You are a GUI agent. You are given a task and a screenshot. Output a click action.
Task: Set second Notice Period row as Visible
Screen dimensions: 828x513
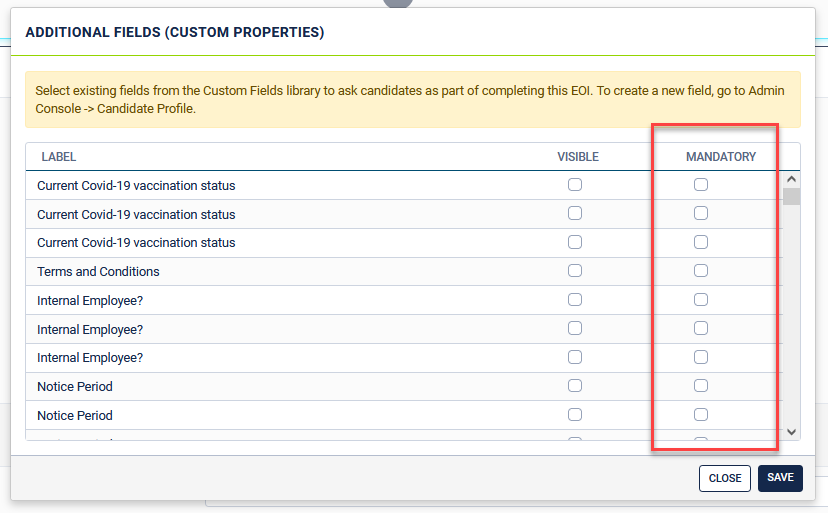pos(575,414)
